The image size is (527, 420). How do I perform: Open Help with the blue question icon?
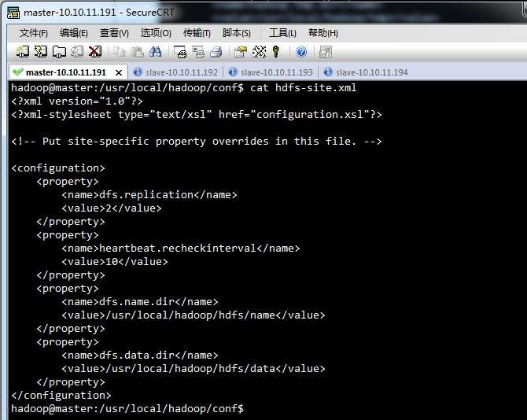pyautogui.click(x=301, y=52)
